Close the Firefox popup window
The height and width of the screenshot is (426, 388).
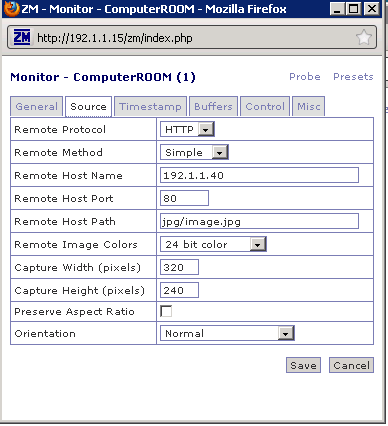[x=371, y=8]
